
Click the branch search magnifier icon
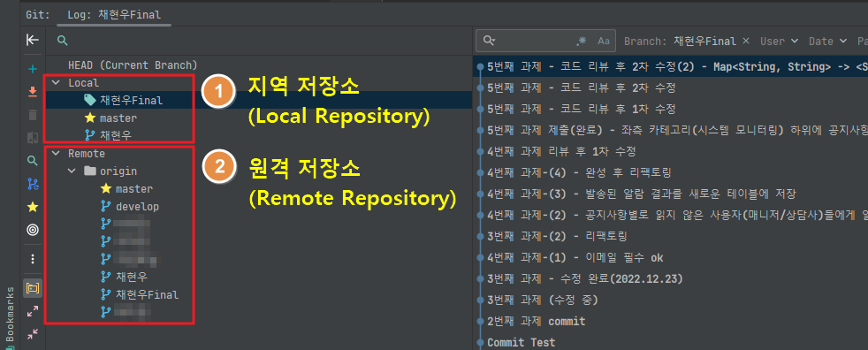[x=63, y=41]
